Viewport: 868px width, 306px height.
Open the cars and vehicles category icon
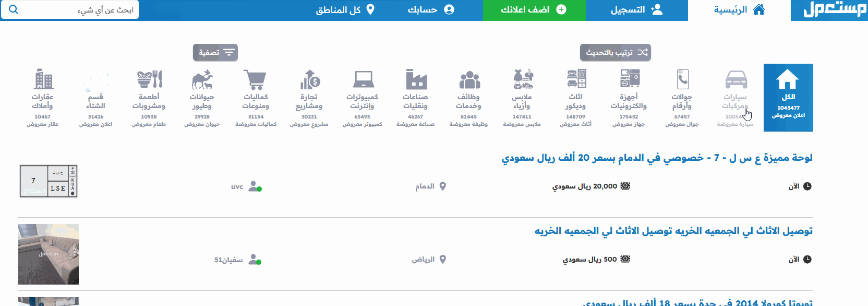736,80
